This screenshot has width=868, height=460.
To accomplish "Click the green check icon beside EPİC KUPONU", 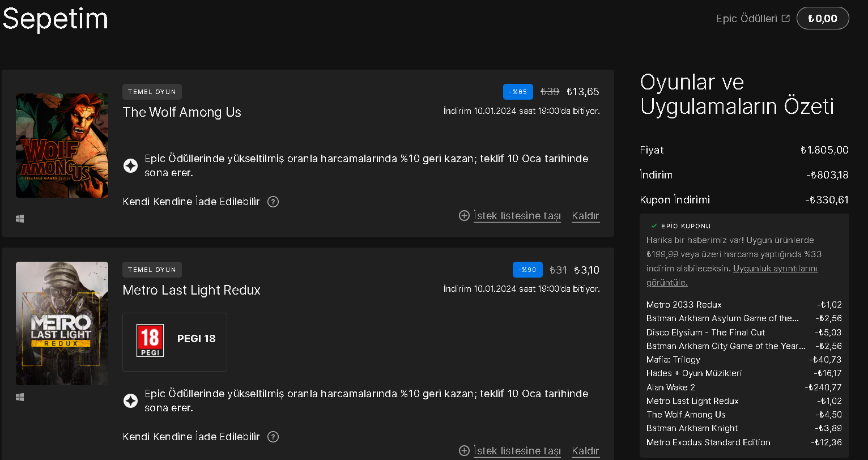I will tap(654, 225).
